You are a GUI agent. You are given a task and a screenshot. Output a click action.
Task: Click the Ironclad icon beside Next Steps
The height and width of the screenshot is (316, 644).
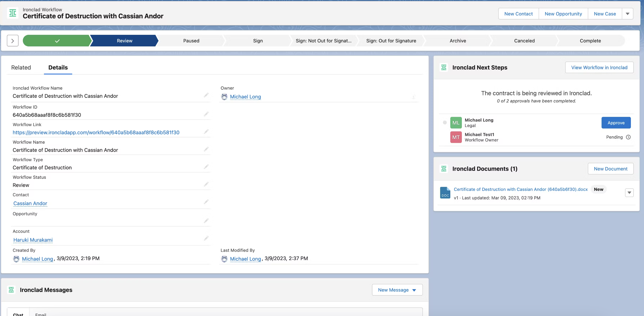tap(444, 67)
